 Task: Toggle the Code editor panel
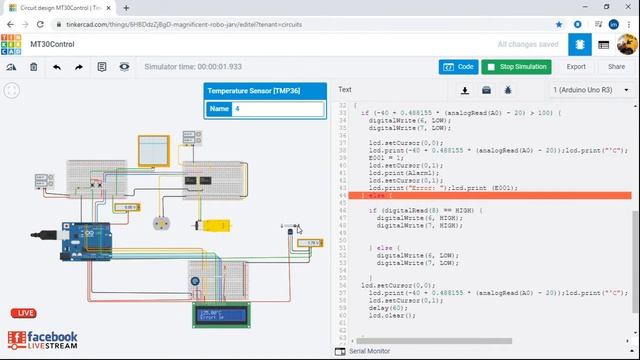458,67
